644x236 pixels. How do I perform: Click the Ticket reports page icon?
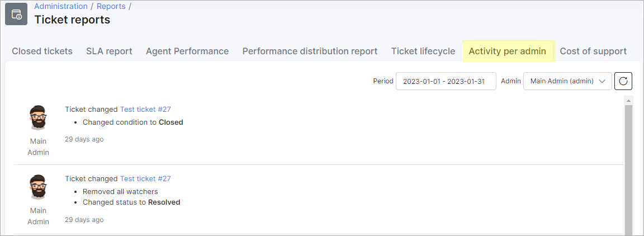click(x=16, y=14)
